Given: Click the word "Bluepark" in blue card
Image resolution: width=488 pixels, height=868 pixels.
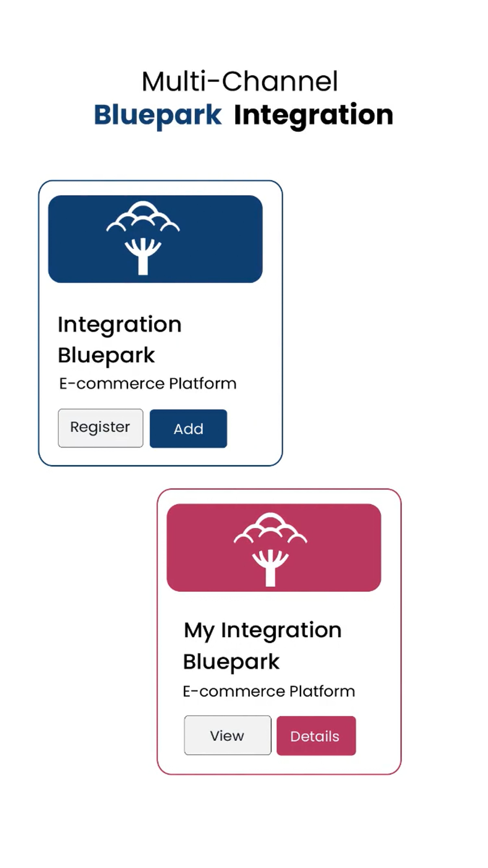Looking at the screenshot, I should [106, 356].
